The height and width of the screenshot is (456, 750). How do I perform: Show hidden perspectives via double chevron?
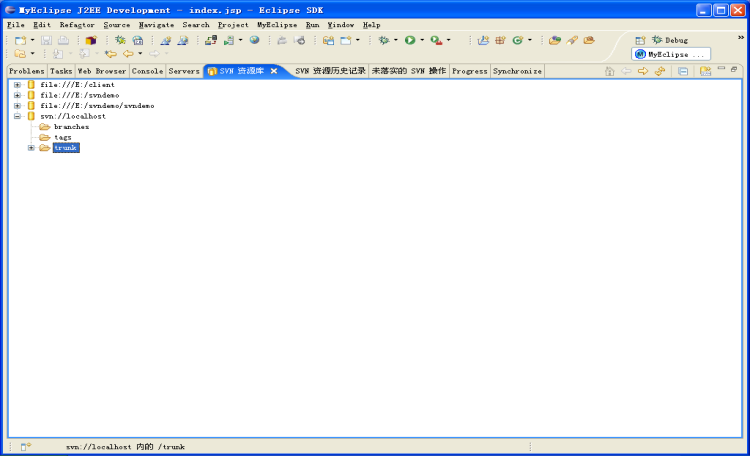click(740, 37)
